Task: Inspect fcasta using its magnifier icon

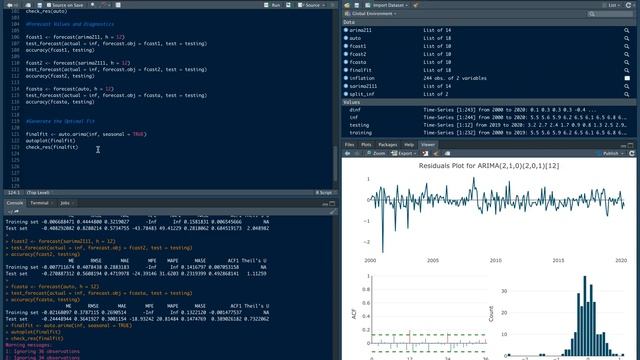Action: [x=627, y=62]
